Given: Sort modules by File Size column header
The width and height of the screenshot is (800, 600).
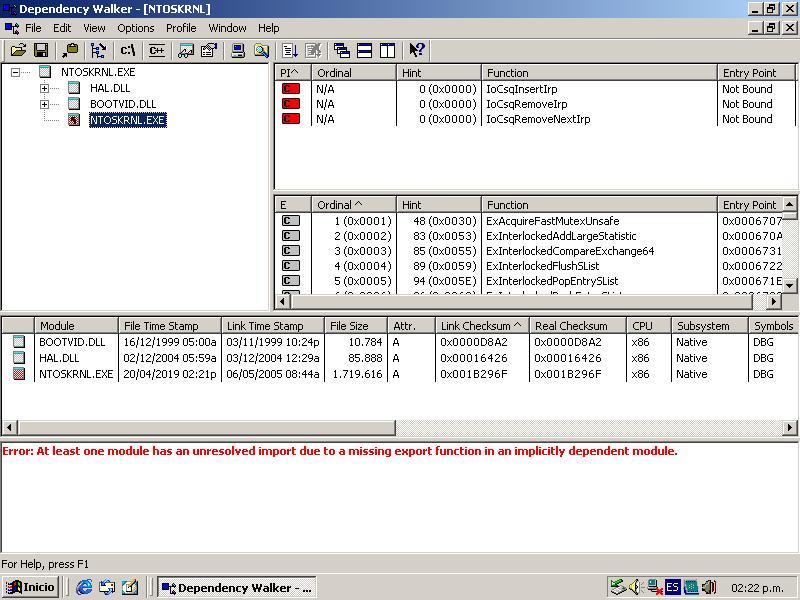Looking at the screenshot, I should 355,326.
